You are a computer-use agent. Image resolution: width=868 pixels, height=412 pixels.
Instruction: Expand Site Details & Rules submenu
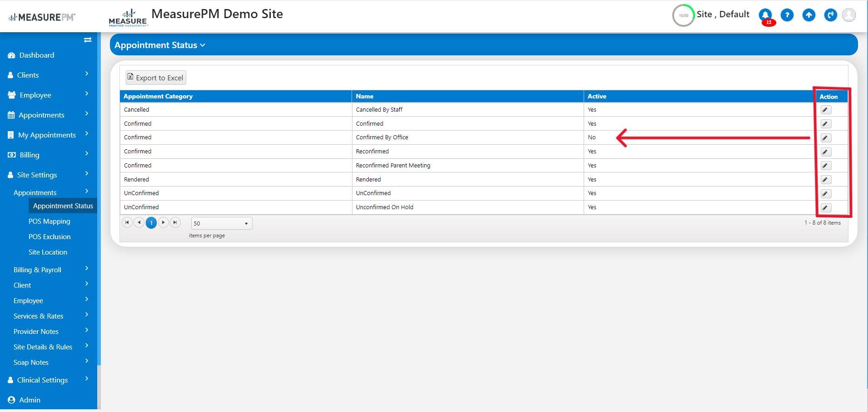coord(49,347)
